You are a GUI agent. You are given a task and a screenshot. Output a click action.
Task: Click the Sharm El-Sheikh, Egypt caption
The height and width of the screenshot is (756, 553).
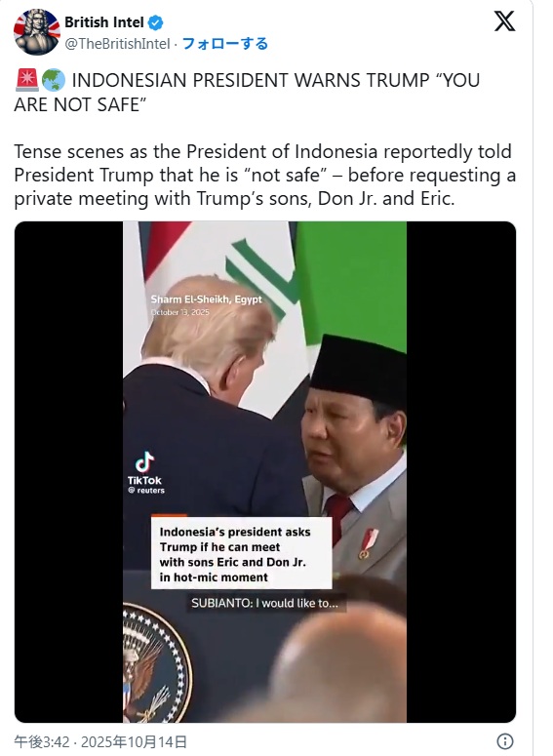pyautogui.click(x=207, y=299)
